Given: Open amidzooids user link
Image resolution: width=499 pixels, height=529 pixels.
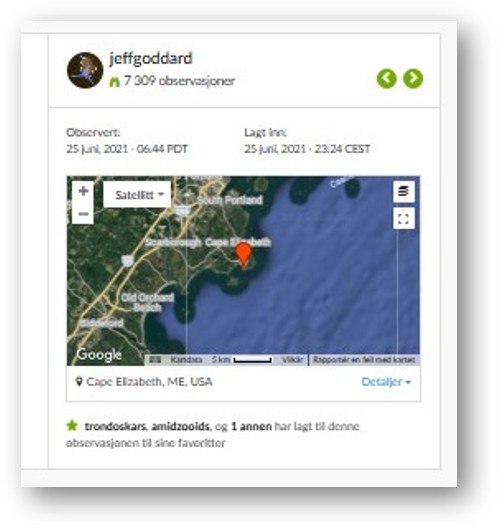Looking at the screenshot, I should pyautogui.click(x=181, y=426).
